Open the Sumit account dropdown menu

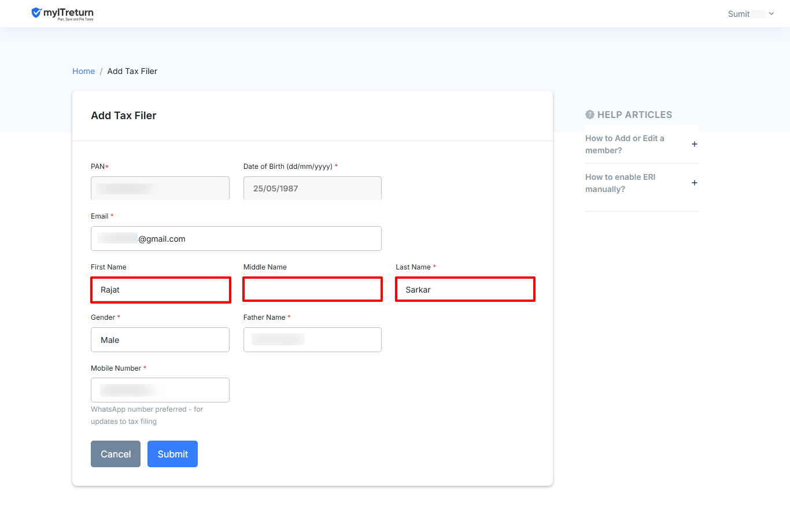(751, 14)
